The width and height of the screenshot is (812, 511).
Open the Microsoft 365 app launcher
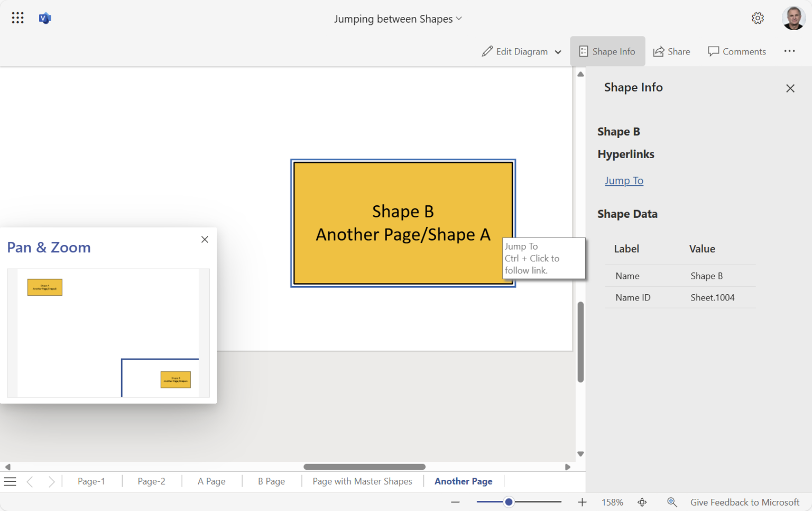[17, 17]
